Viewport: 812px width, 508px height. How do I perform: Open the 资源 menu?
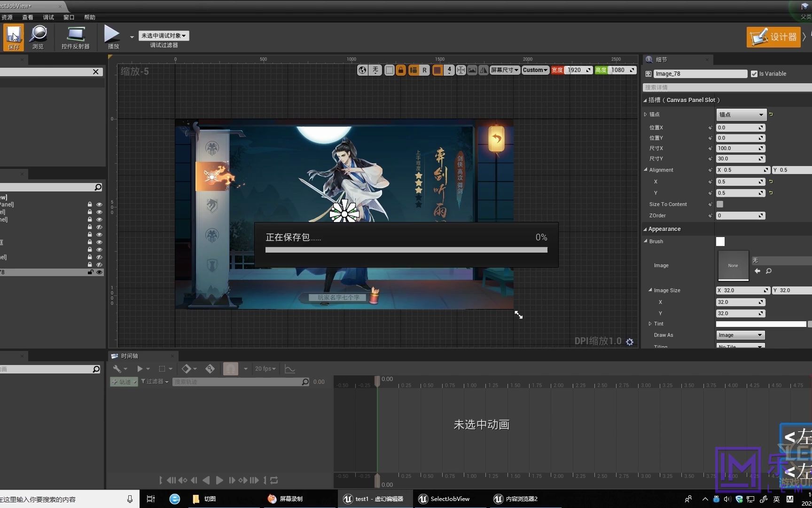[x=7, y=17]
